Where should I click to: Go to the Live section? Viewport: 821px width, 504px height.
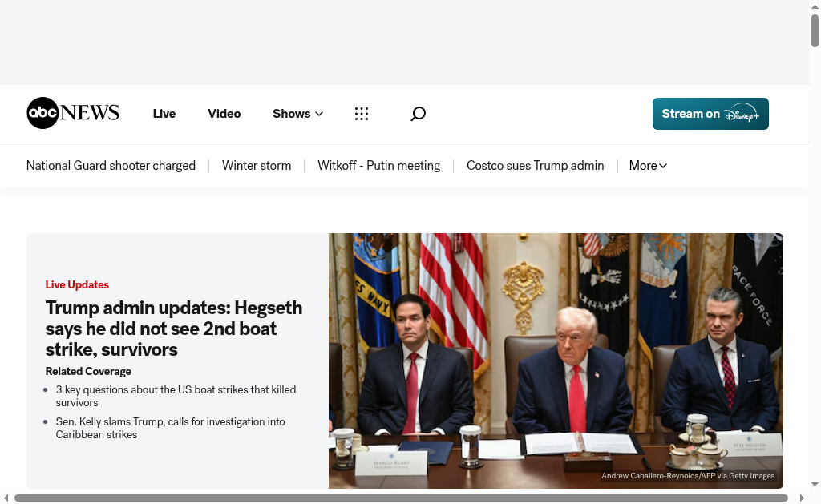(x=164, y=114)
